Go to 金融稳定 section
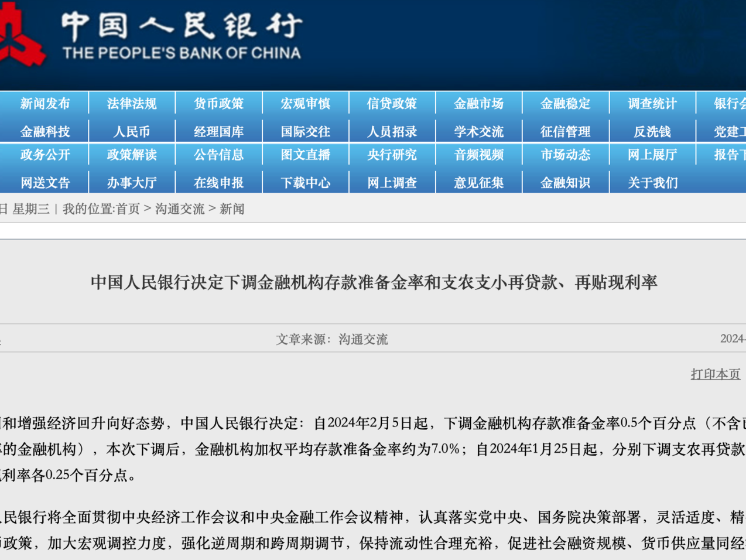Viewport: 746px width, 560px height. (565, 104)
